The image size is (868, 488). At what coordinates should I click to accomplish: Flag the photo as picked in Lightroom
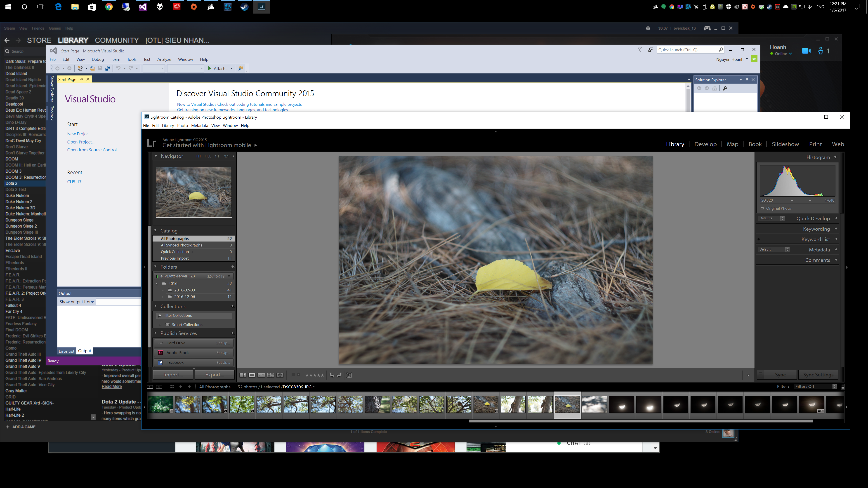[293, 375]
